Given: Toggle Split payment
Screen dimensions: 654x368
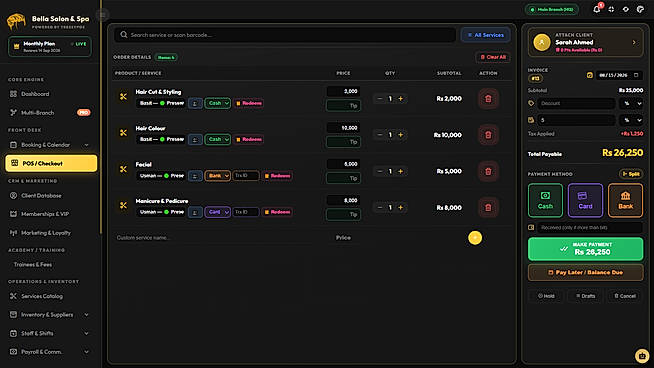Looking at the screenshot, I should pyautogui.click(x=631, y=174).
